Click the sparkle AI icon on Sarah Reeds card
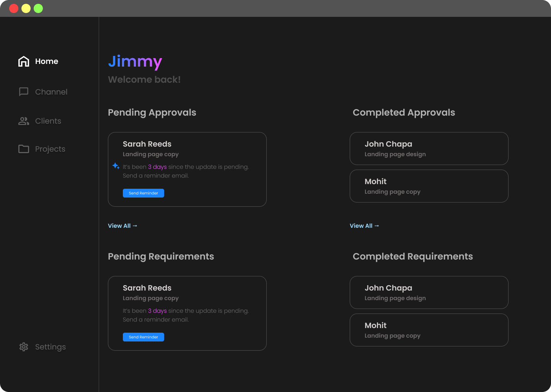Image resolution: width=551 pixels, height=392 pixels. [116, 166]
